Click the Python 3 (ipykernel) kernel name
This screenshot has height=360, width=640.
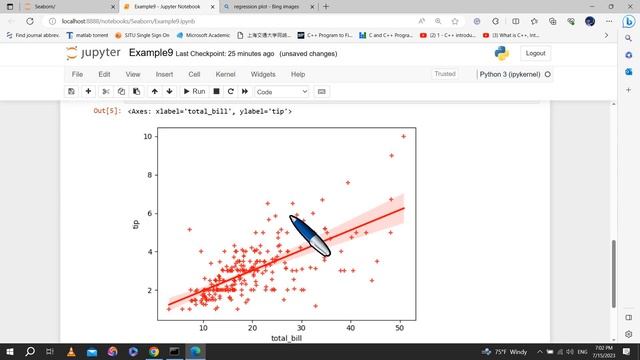click(x=510, y=74)
